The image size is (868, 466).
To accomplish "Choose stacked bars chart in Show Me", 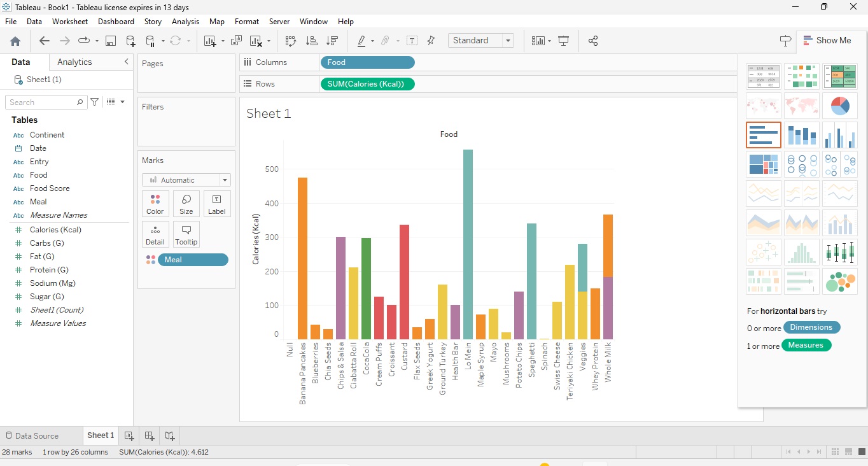I will (802, 135).
